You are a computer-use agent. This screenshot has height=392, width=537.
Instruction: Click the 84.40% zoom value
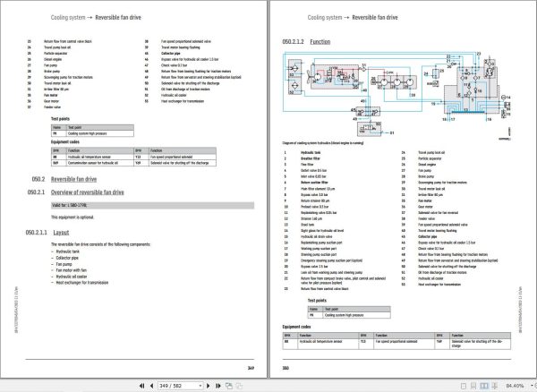[515, 386]
